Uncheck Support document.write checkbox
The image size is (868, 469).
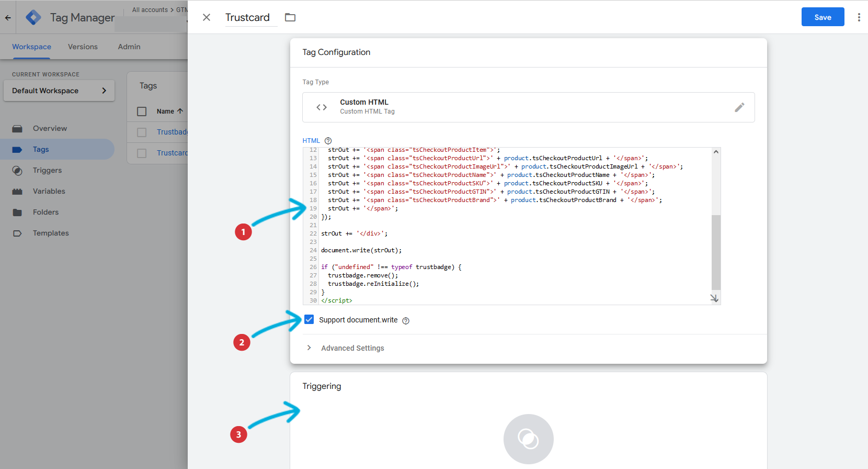(x=309, y=319)
